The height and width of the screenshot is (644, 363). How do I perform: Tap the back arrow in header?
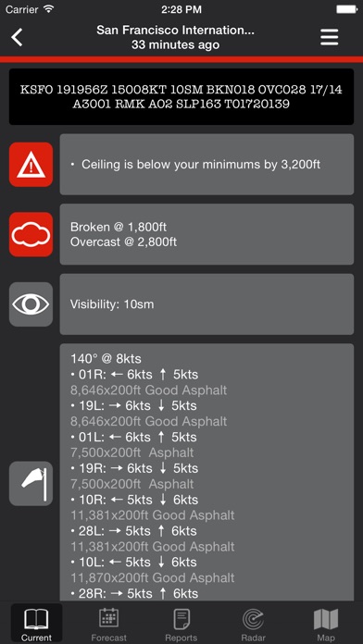pos(18,37)
